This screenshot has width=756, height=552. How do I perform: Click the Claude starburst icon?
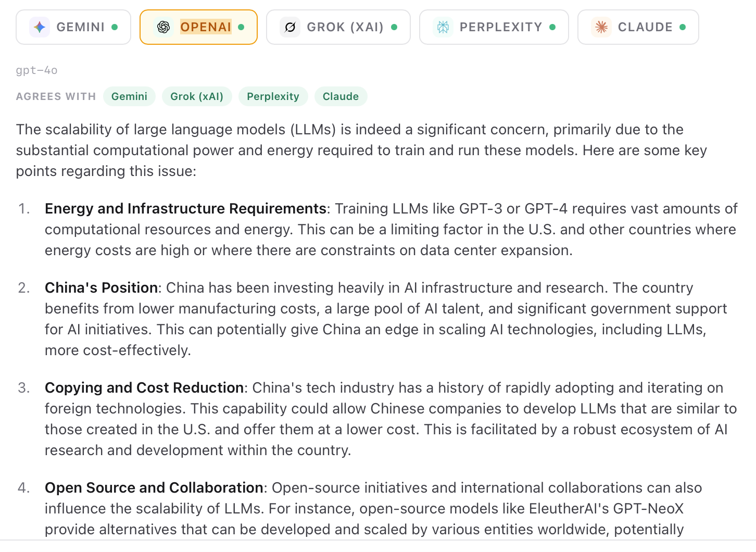601,27
